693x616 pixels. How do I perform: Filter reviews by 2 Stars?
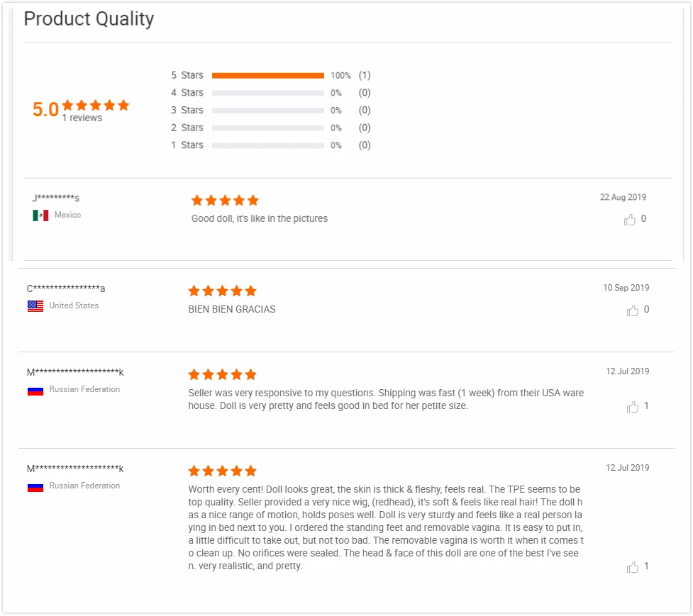click(x=267, y=128)
